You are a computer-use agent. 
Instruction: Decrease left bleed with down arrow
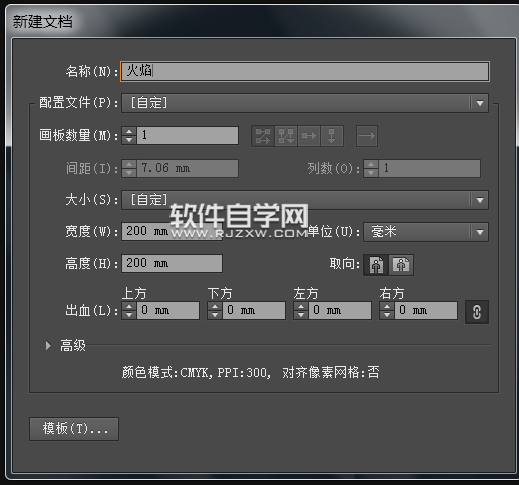(301, 315)
